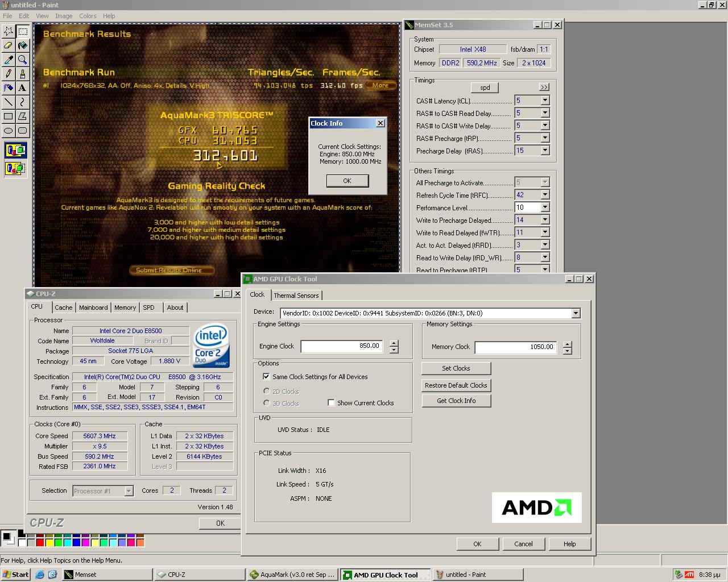
Task: Click OK in the Clock Info dialog
Action: tap(347, 181)
